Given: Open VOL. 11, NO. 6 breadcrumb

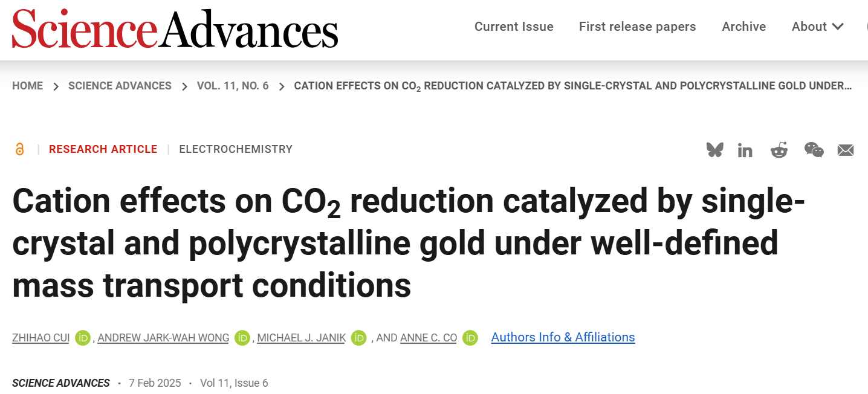Looking at the screenshot, I should tap(233, 86).
